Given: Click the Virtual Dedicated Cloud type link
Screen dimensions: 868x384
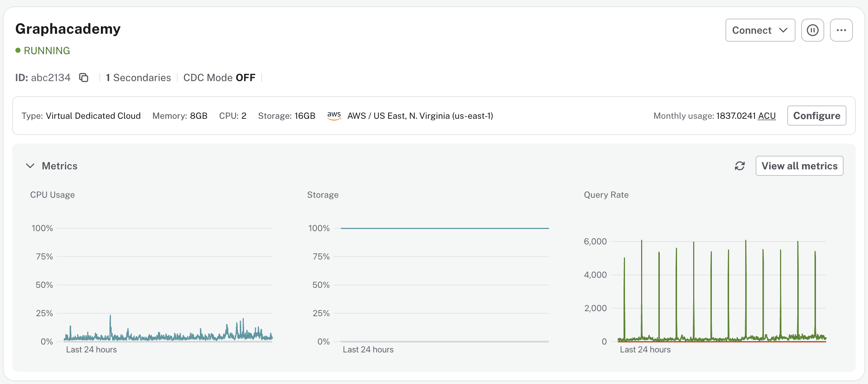Looking at the screenshot, I should [93, 116].
